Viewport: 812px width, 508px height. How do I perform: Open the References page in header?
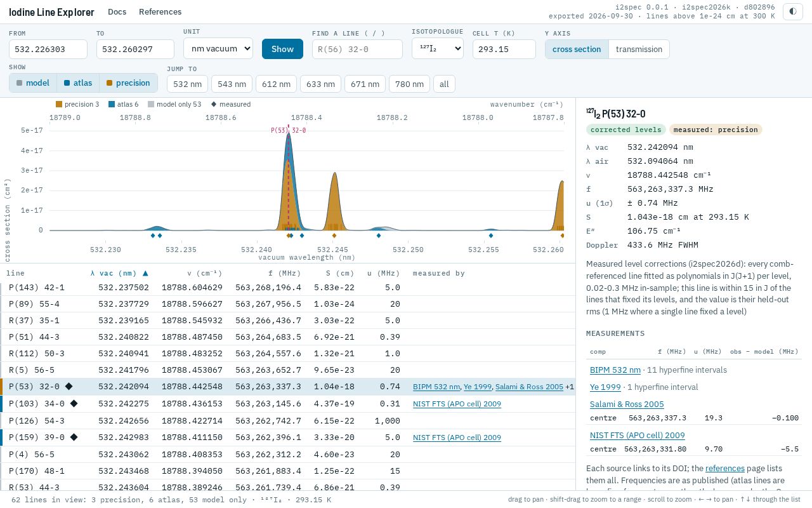(160, 11)
